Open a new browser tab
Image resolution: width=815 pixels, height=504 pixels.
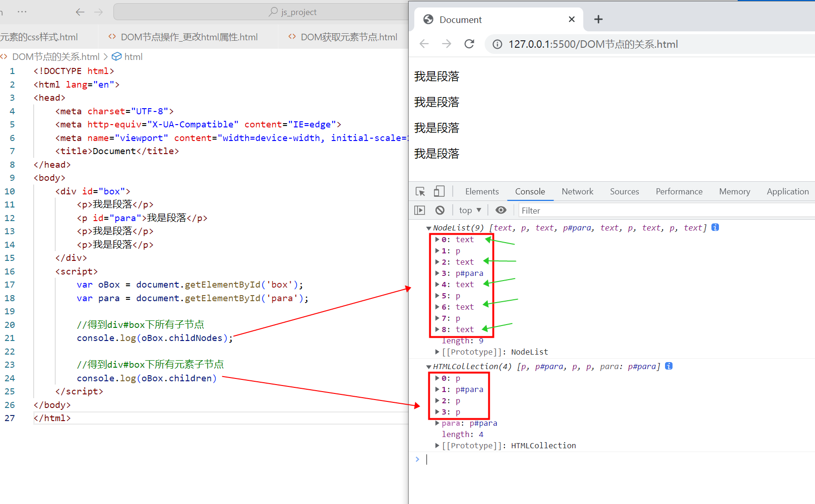click(x=598, y=19)
